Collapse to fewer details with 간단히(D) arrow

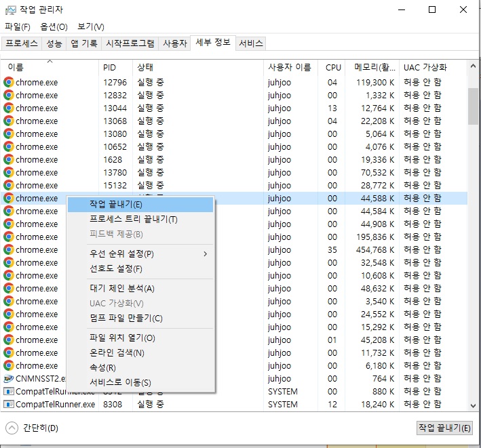tap(12, 428)
